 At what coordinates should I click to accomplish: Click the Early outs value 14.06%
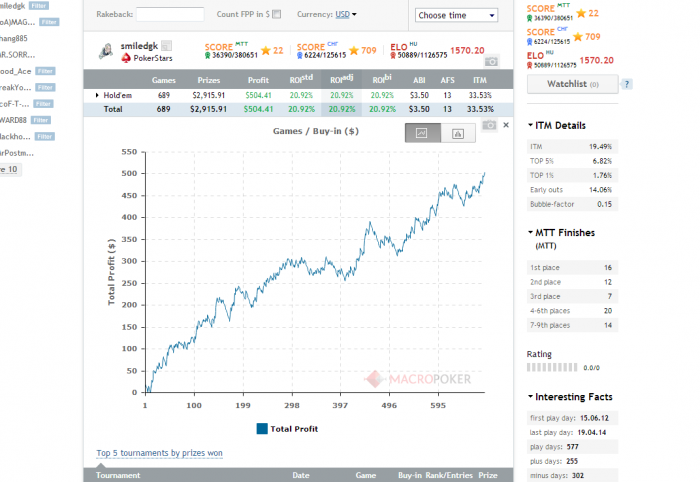click(x=600, y=190)
